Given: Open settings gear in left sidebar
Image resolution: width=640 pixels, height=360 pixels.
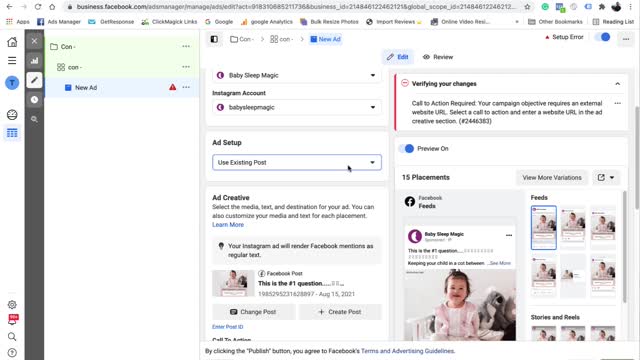Looking at the screenshot, I should tap(12, 304).
